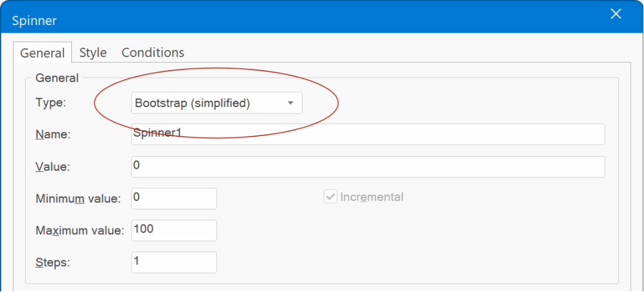Close the Spinner dialog window

click(616, 14)
